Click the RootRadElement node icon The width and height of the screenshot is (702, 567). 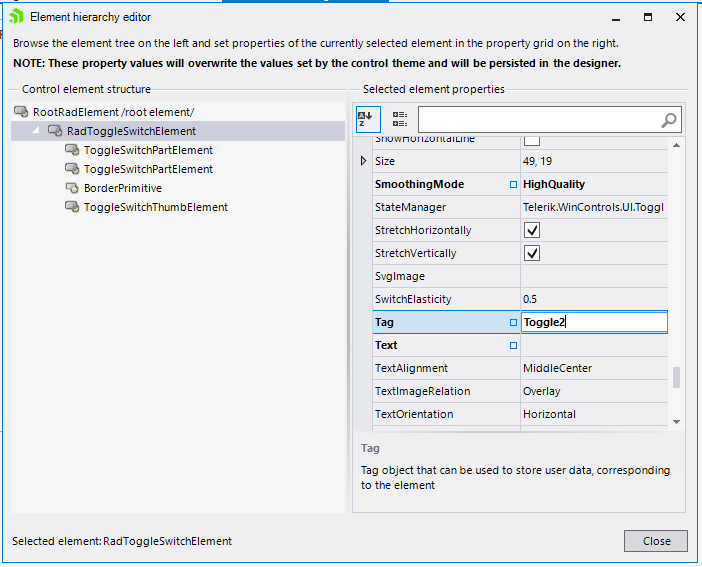(21, 112)
